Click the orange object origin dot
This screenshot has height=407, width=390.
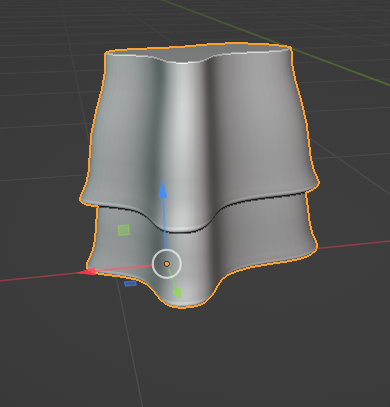[x=167, y=264]
